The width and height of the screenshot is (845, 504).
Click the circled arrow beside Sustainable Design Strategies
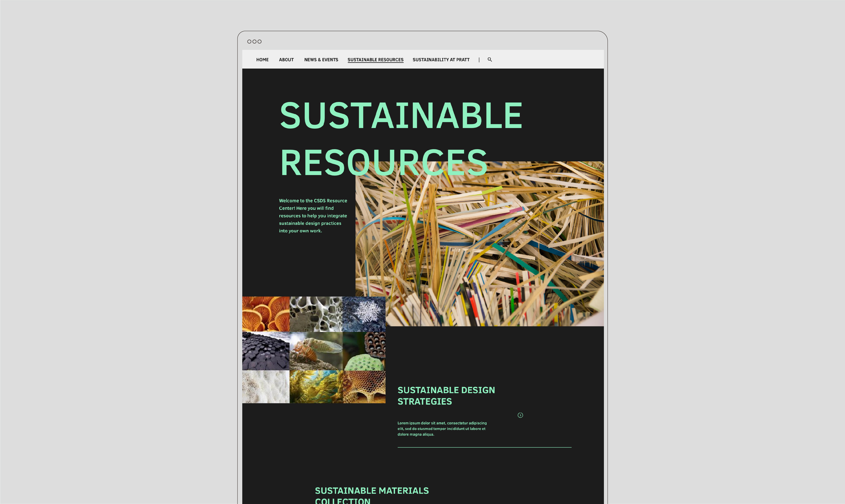pos(520,415)
